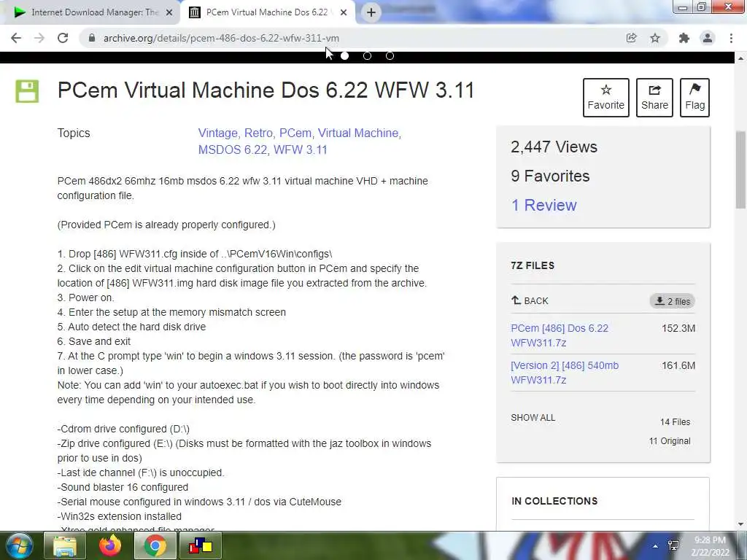
Task: Click the 11 Original count text
Action: click(x=670, y=441)
